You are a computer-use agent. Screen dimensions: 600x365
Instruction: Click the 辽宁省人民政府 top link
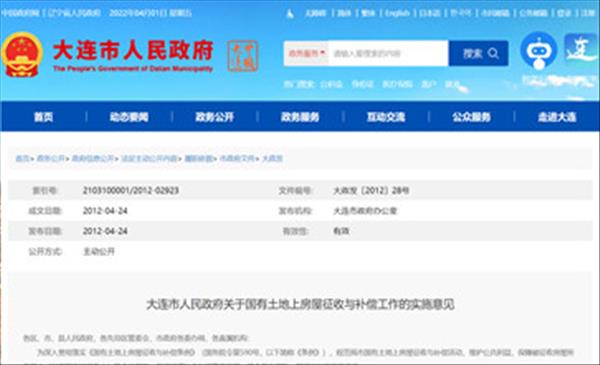coord(73,13)
